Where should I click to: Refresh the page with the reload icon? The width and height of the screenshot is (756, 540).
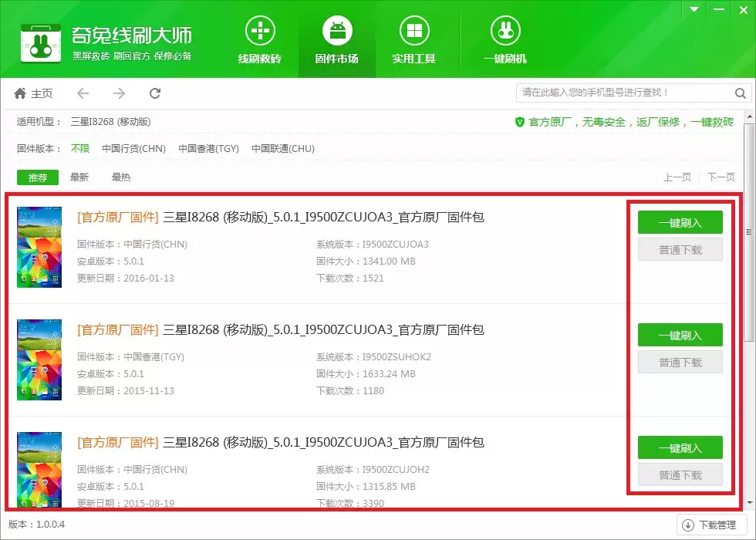coord(154,93)
